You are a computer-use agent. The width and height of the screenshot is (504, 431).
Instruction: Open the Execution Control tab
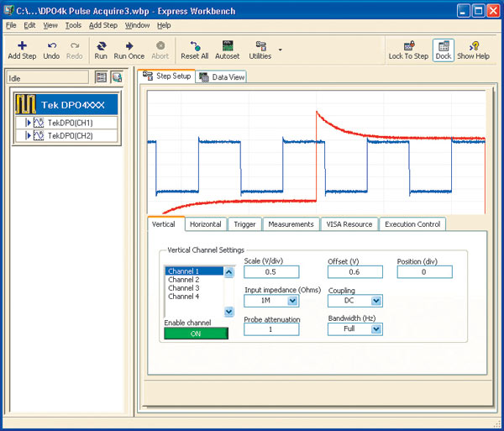[412, 224]
